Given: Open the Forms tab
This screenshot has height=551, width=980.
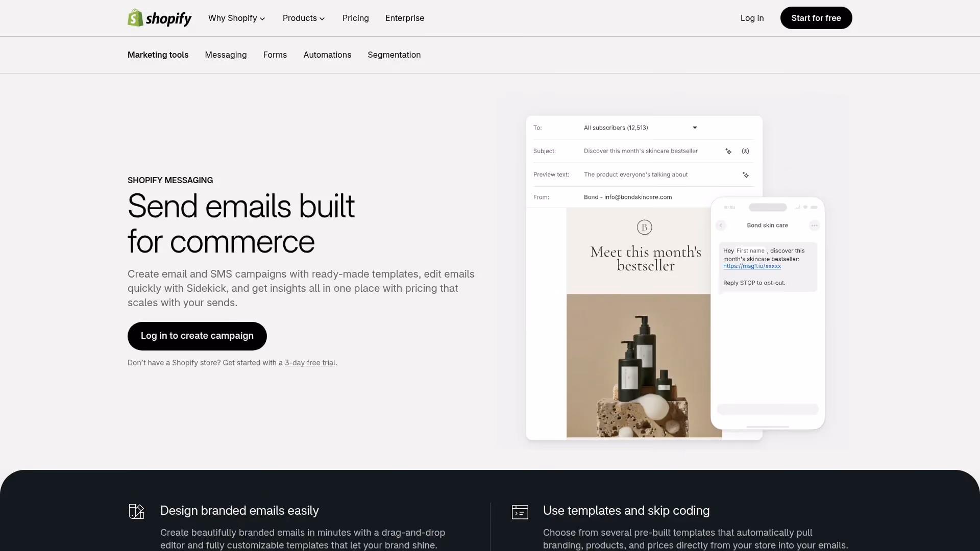Looking at the screenshot, I should point(275,55).
